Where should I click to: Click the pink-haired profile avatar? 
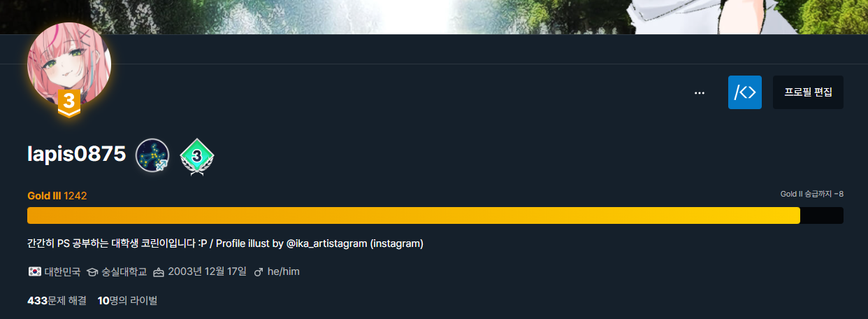[x=69, y=62]
